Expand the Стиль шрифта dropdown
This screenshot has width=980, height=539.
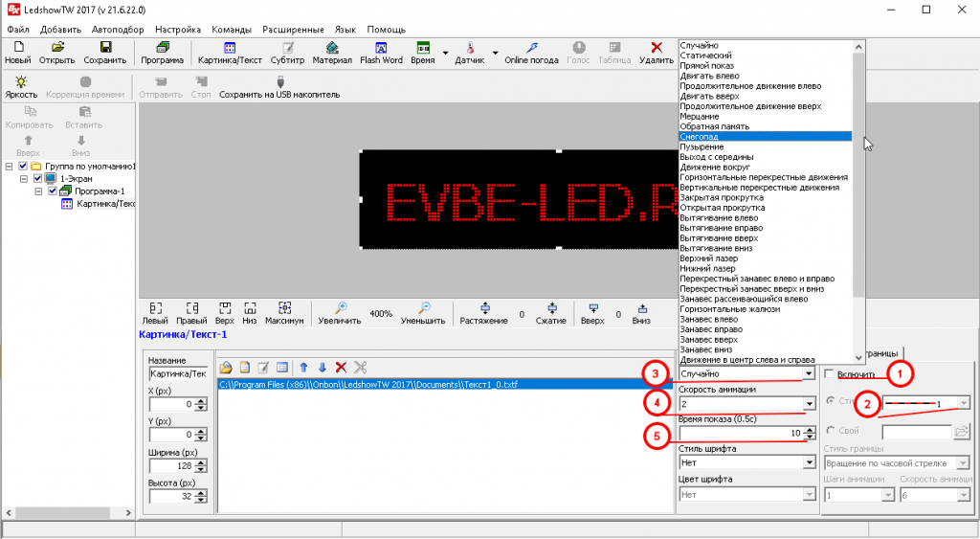810,462
